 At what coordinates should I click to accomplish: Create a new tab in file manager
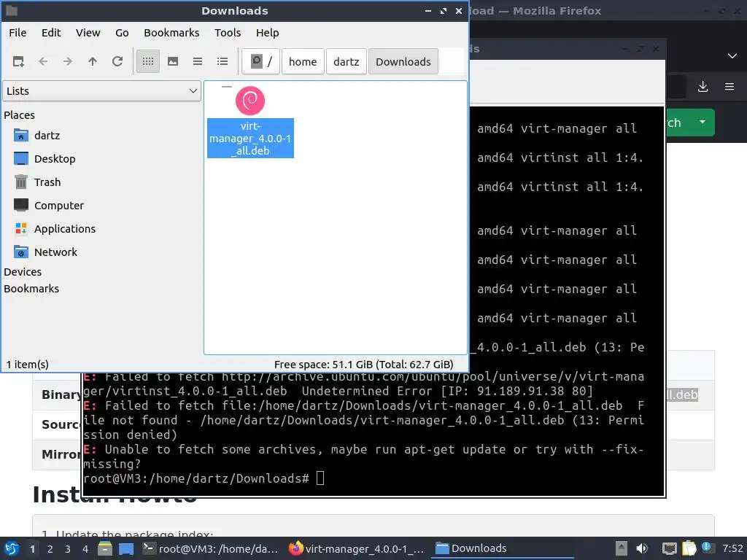[x=18, y=61]
